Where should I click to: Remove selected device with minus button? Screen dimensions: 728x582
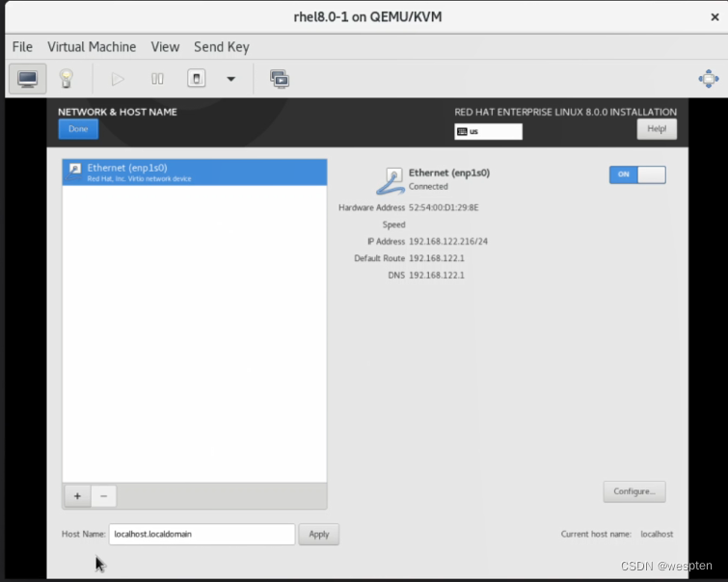pyautogui.click(x=103, y=496)
